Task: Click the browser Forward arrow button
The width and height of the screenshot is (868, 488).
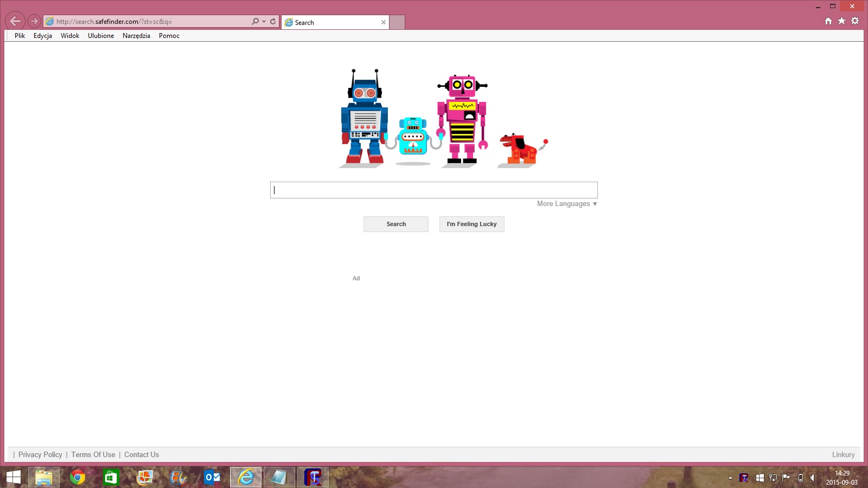Action: 34,21
